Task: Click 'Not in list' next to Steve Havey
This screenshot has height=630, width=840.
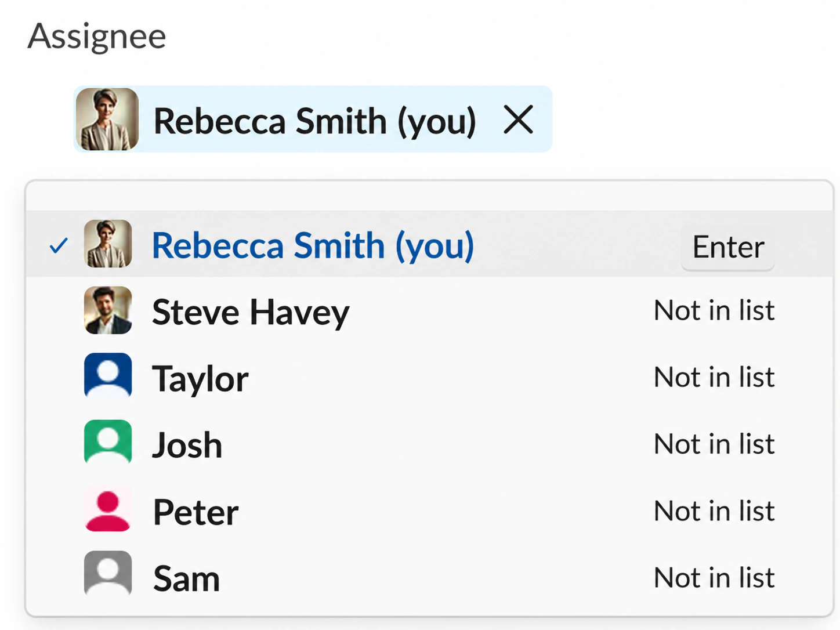Action: 714,310
